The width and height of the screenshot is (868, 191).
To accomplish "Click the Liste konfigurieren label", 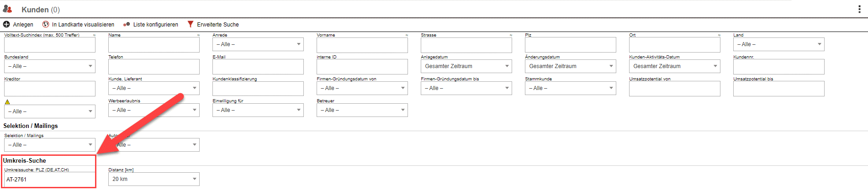I will click(x=155, y=25).
